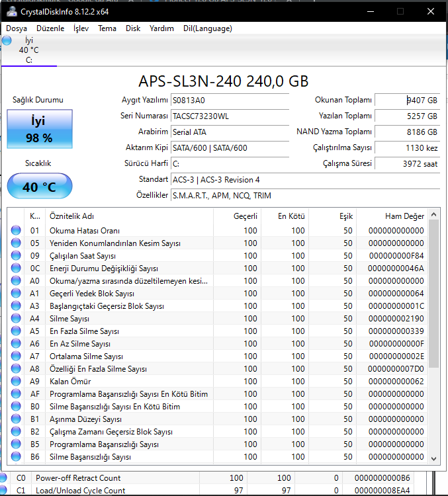Click the scroll up arrow of attribute list
Screen dimensions: 448x496
click(434, 214)
